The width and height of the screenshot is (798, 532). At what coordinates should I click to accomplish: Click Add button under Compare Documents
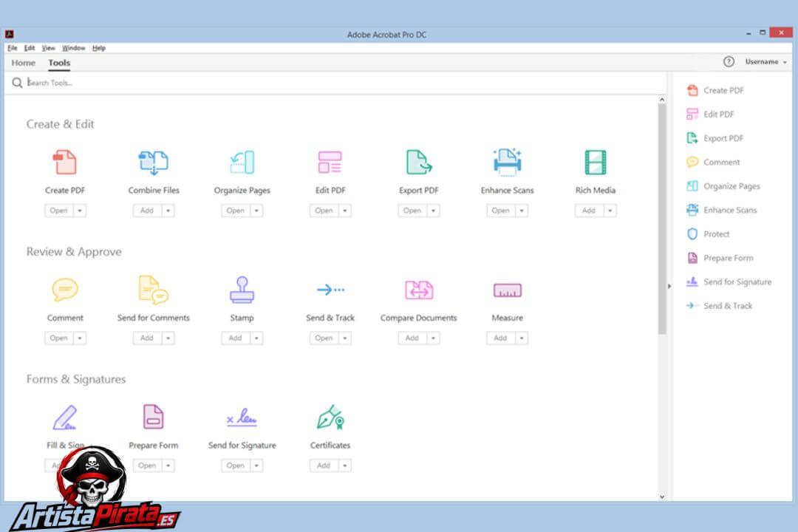click(413, 338)
